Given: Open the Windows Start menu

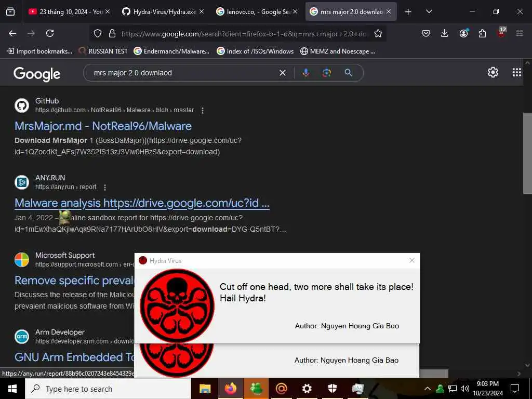Looking at the screenshot, I should coord(12,389).
